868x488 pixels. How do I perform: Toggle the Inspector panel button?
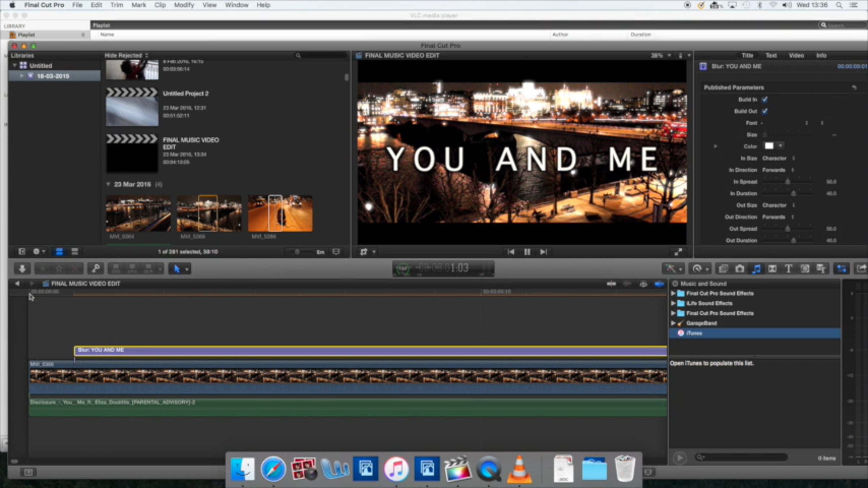(842, 269)
